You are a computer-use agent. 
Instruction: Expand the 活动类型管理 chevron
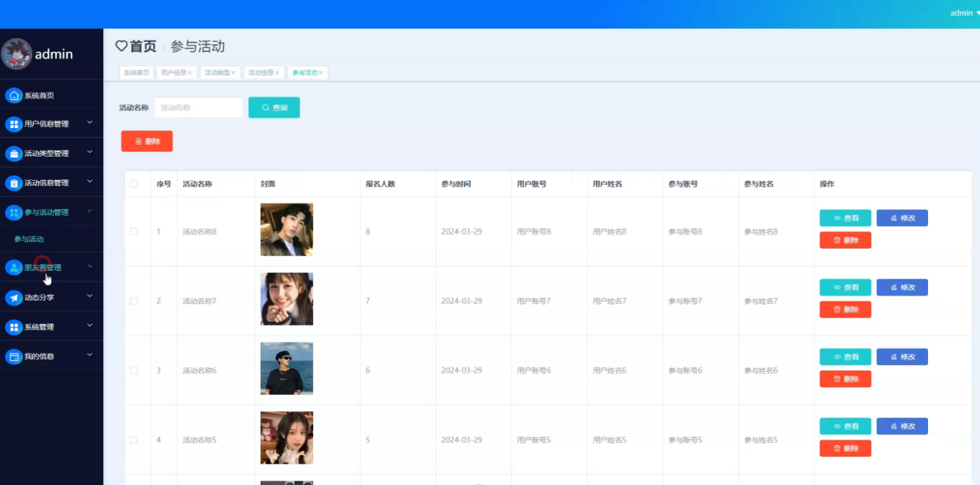click(x=90, y=152)
